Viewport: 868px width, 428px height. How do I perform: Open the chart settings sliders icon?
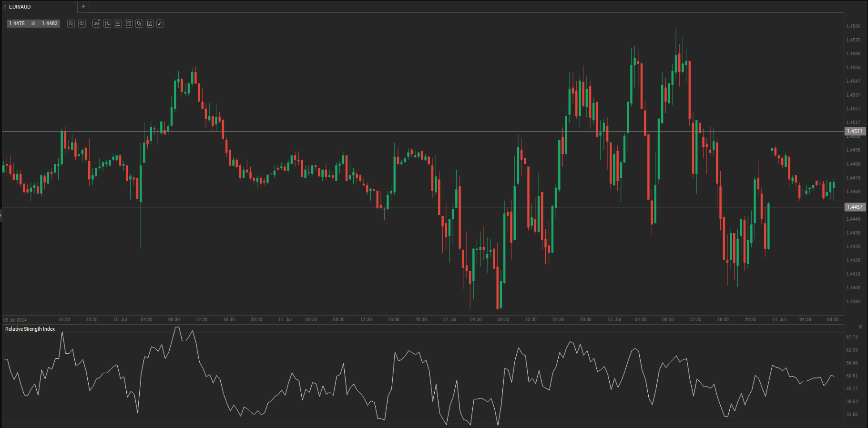118,23
